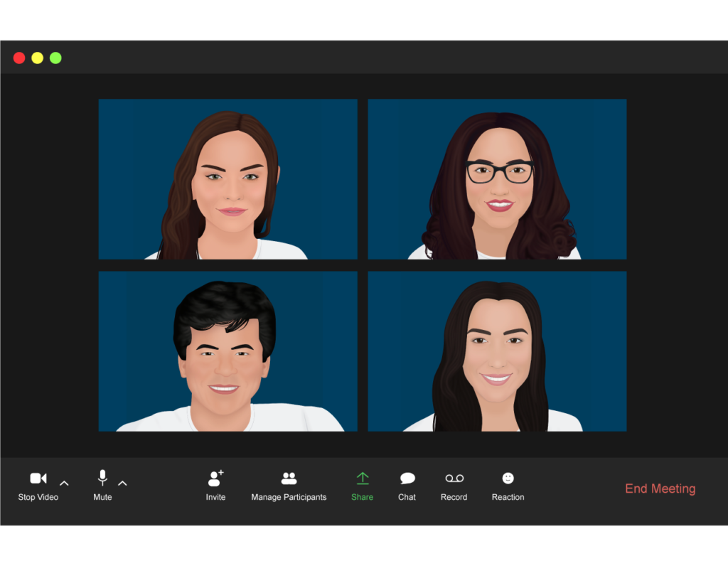Select top-left woman's video tile
Image resolution: width=728 pixels, height=566 pixels.
click(228, 178)
